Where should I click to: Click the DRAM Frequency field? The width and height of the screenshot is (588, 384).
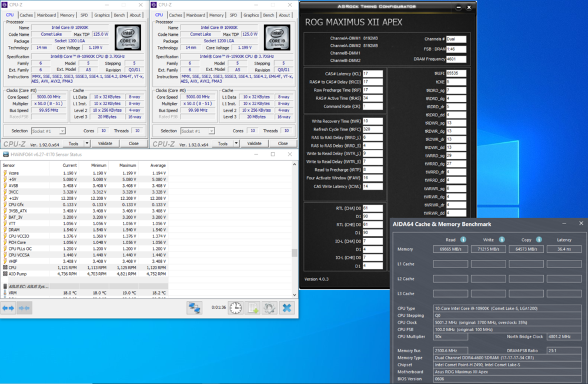[456, 59]
